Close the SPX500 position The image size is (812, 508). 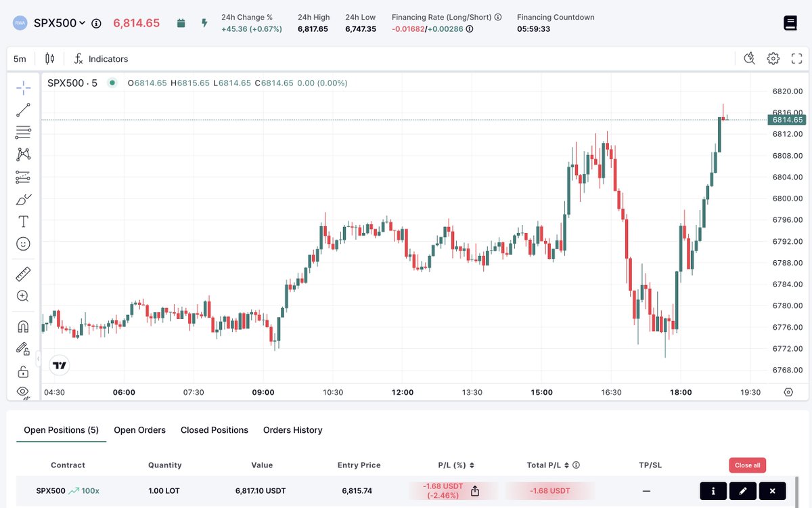[x=773, y=491]
